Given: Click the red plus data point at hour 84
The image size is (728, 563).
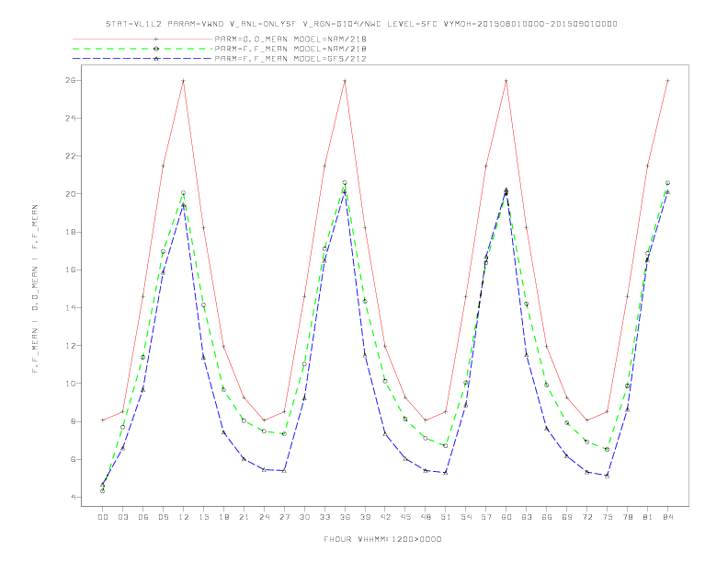Looking at the screenshot, I should click(x=667, y=81).
